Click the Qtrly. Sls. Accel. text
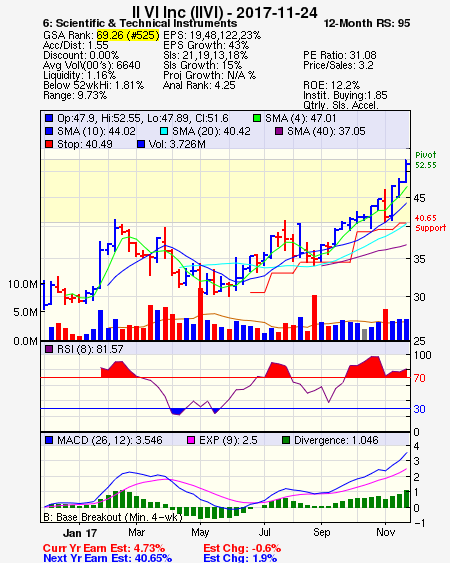 pos(341,106)
